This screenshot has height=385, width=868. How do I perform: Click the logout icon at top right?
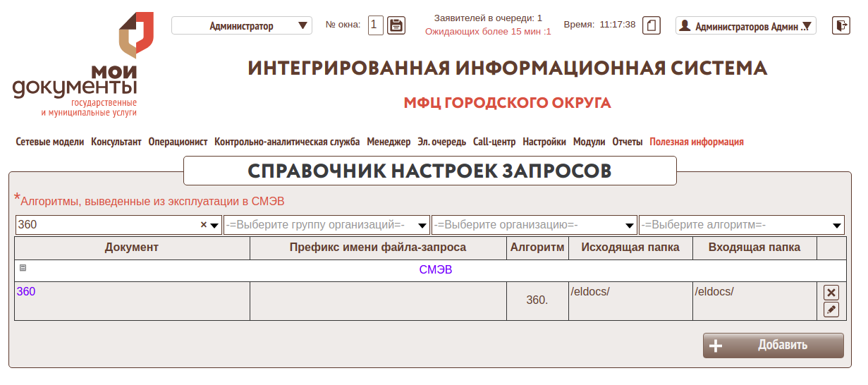coord(841,25)
